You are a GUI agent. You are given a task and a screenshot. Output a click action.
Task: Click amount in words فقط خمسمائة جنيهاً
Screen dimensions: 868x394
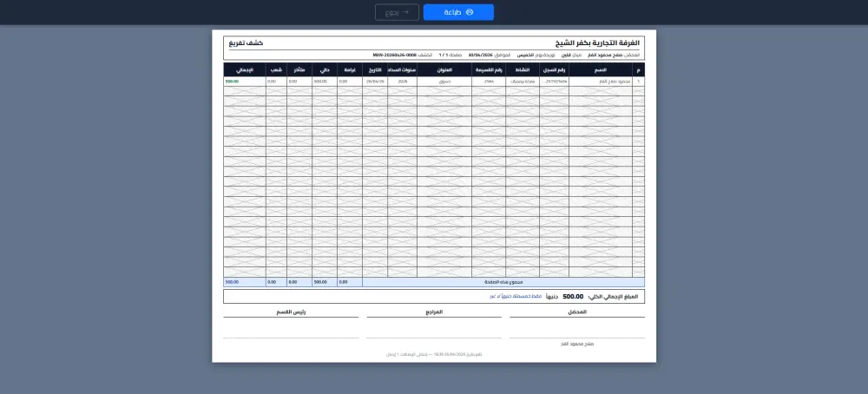tap(516, 297)
